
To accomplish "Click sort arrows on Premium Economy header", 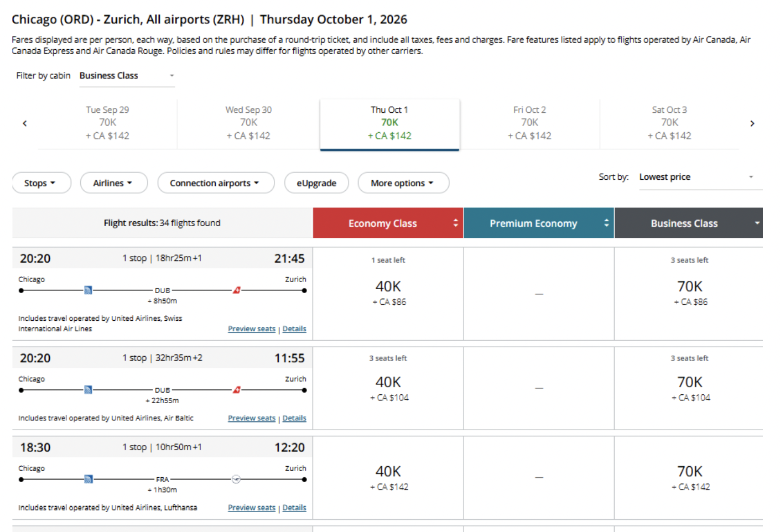I will click(606, 223).
